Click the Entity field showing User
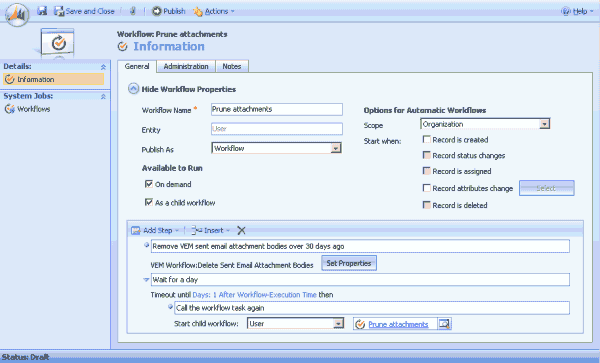 point(277,129)
